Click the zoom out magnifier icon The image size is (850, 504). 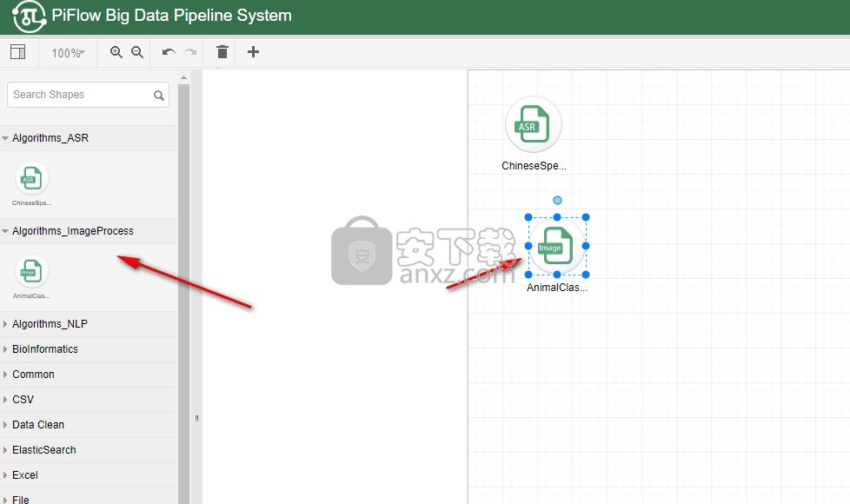(x=137, y=52)
